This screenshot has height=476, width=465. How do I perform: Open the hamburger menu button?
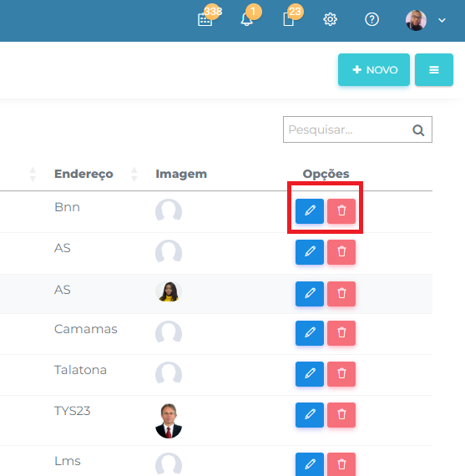click(x=434, y=70)
